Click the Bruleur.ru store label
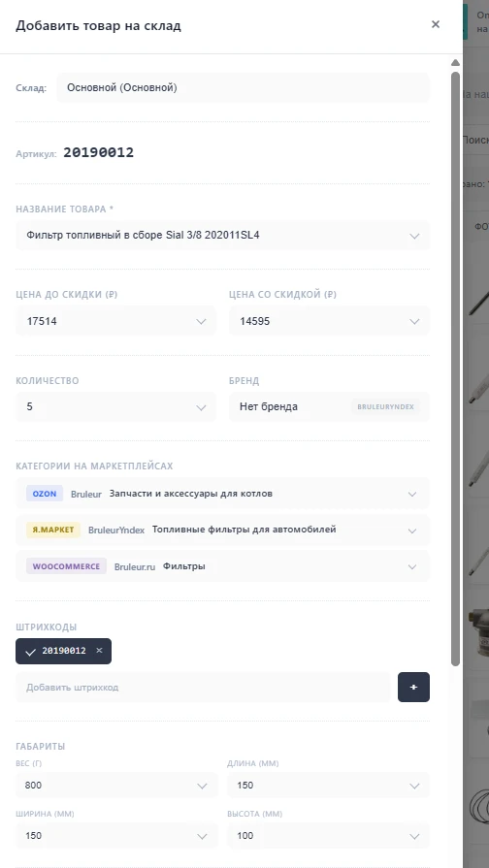 coord(135,566)
